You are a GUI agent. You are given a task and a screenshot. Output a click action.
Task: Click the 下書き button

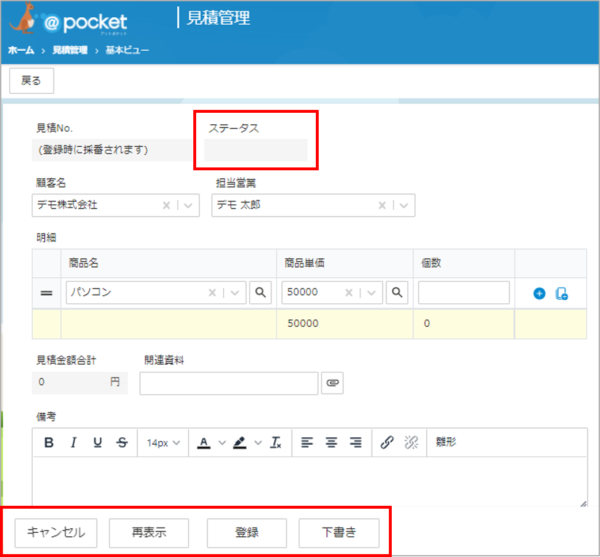pos(339,533)
